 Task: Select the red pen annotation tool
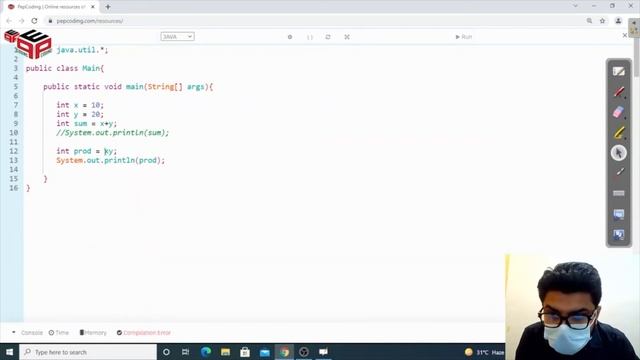coord(618,92)
